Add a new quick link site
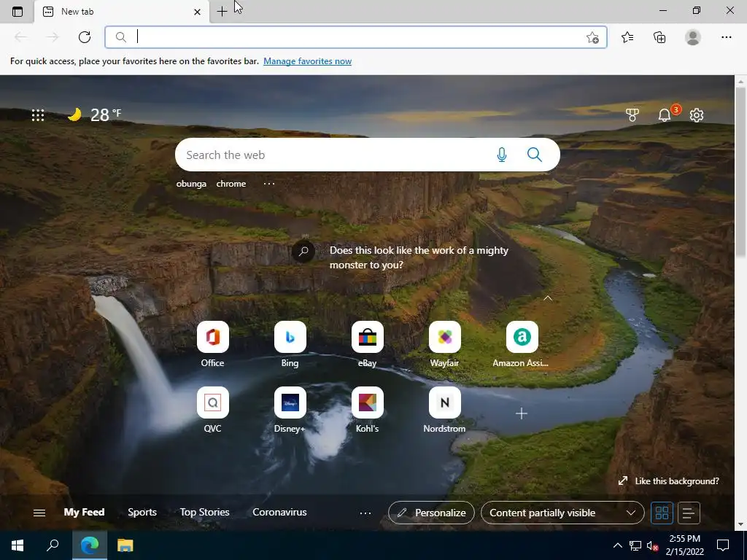Viewport: 747px width, 560px height. [x=522, y=413]
